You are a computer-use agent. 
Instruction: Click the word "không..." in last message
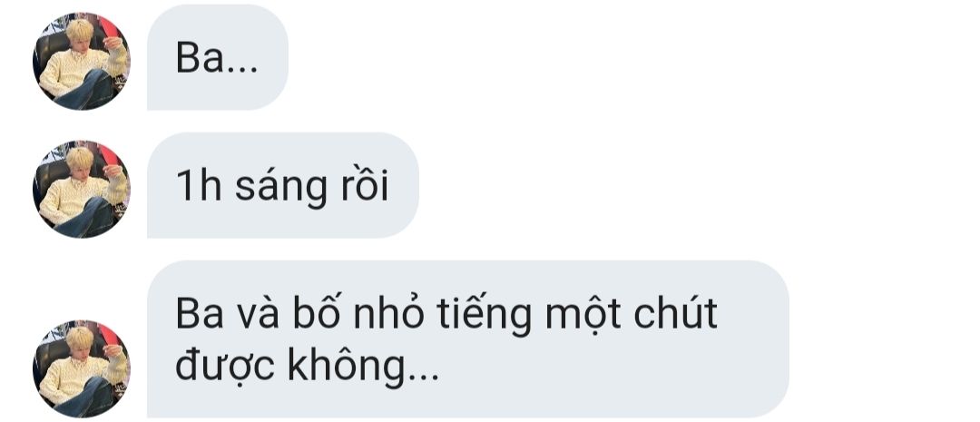pyautogui.click(x=364, y=367)
